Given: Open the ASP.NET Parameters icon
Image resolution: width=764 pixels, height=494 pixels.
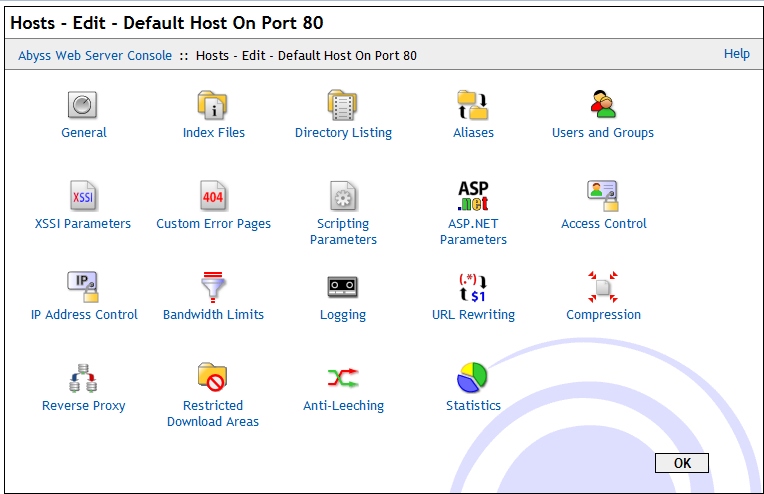Looking at the screenshot, I should (473, 196).
